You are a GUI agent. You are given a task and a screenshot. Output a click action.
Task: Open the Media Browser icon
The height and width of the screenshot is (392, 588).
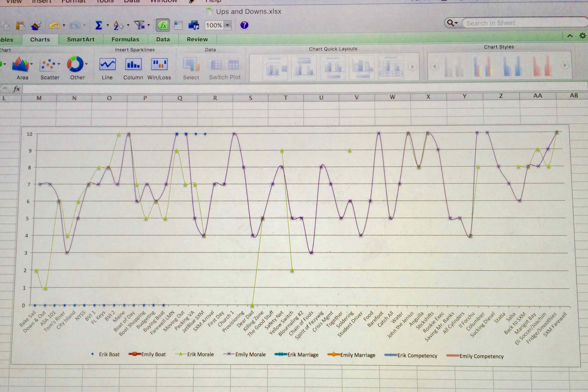coord(194,25)
